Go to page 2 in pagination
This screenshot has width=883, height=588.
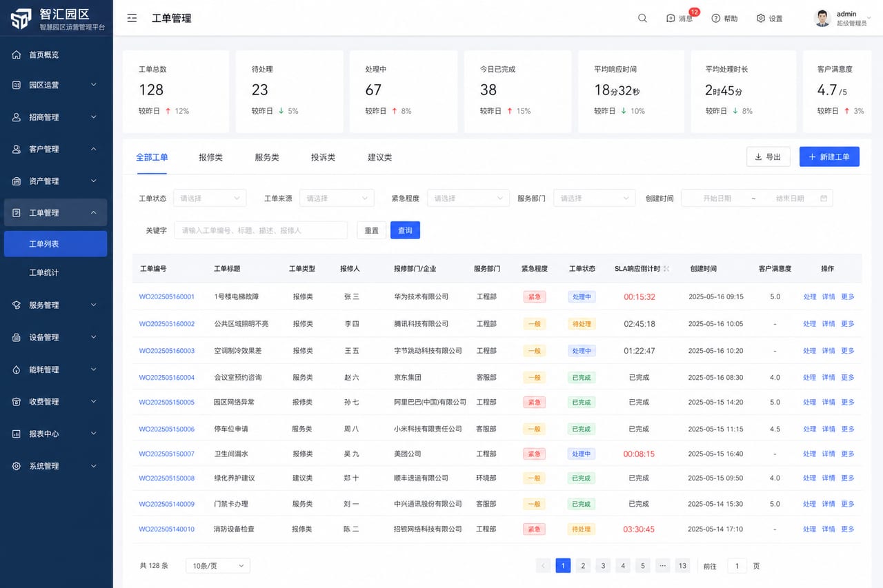pos(583,566)
